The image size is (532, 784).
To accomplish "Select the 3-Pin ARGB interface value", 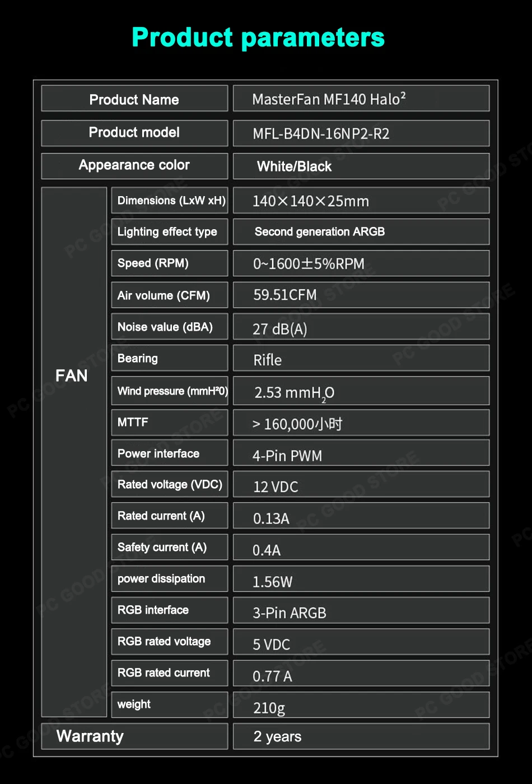I will click(289, 613).
